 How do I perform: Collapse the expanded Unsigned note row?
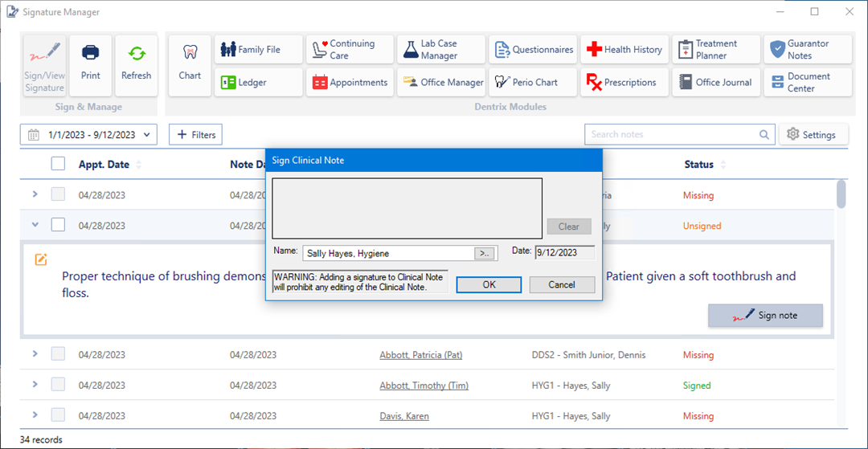pos(35,226)
